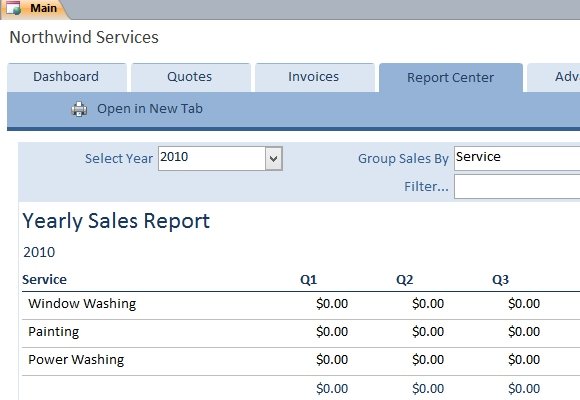580x400 pixels.
Task: Click the Q2 column header
Action: tap(405, 280)
